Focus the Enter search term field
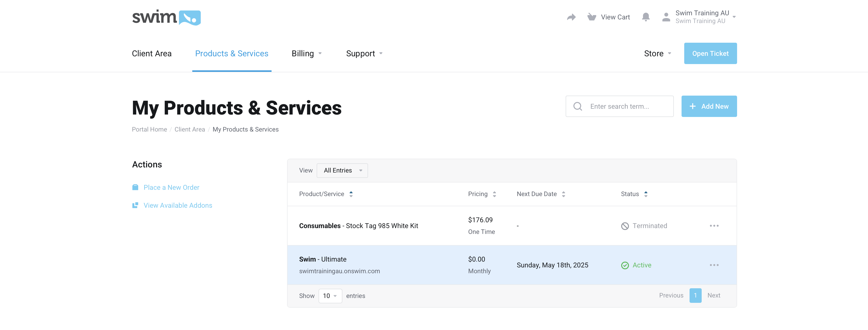 [619, 107]
